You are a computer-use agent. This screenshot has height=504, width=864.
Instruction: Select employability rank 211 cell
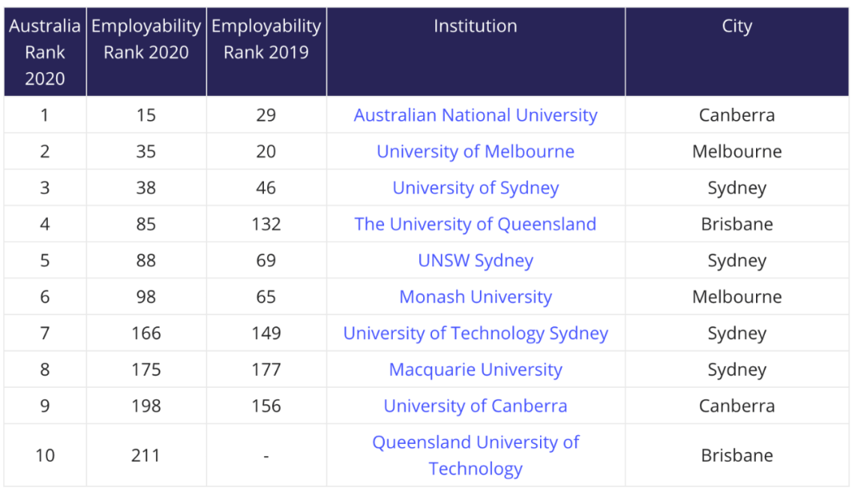(146, 455)
